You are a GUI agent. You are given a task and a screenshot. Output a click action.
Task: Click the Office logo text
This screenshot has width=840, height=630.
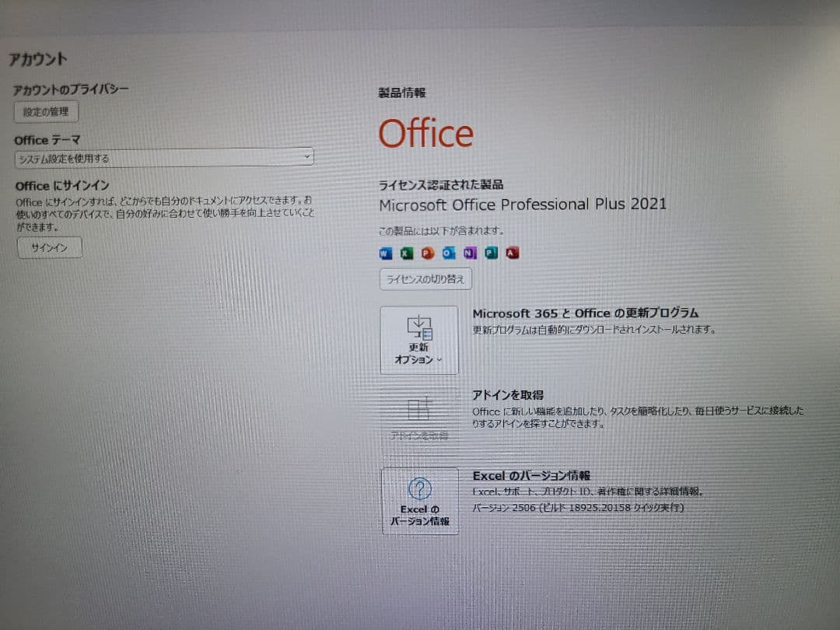[x=426, y=134]
